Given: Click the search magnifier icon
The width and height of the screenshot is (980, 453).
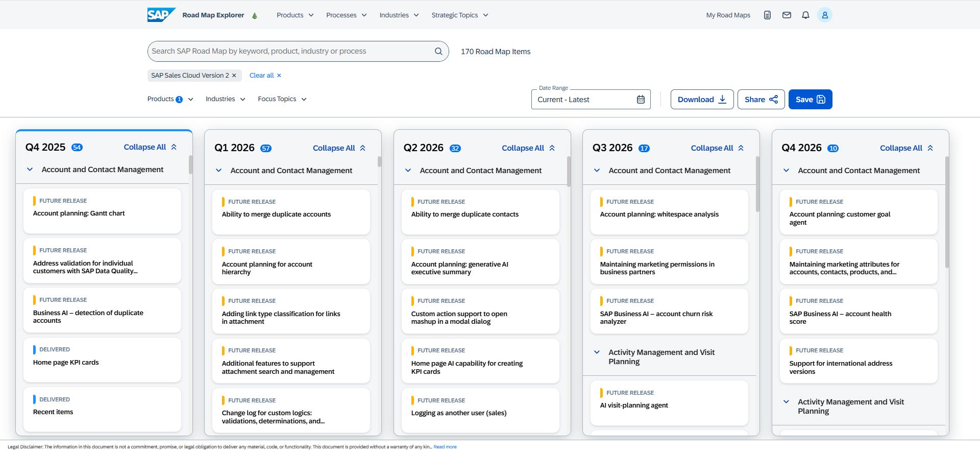Looking at the screenshot, I should click(x=438, y=51).
